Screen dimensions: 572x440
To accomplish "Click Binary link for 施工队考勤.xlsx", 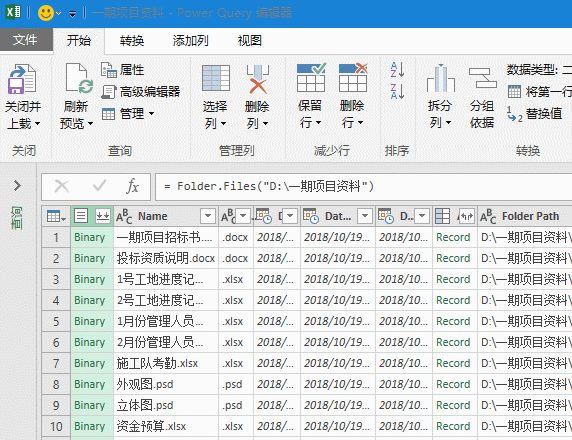I will [x=89, y=363].
